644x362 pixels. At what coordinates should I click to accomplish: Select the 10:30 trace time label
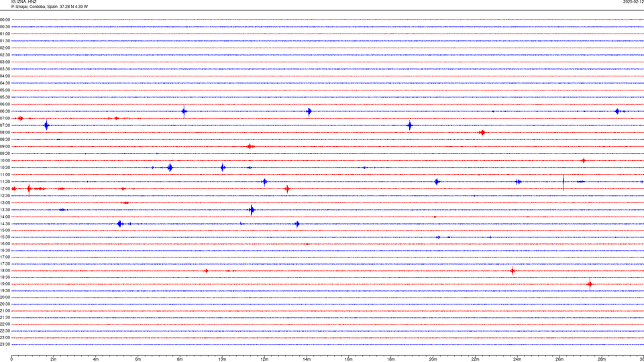pos(5,168)
